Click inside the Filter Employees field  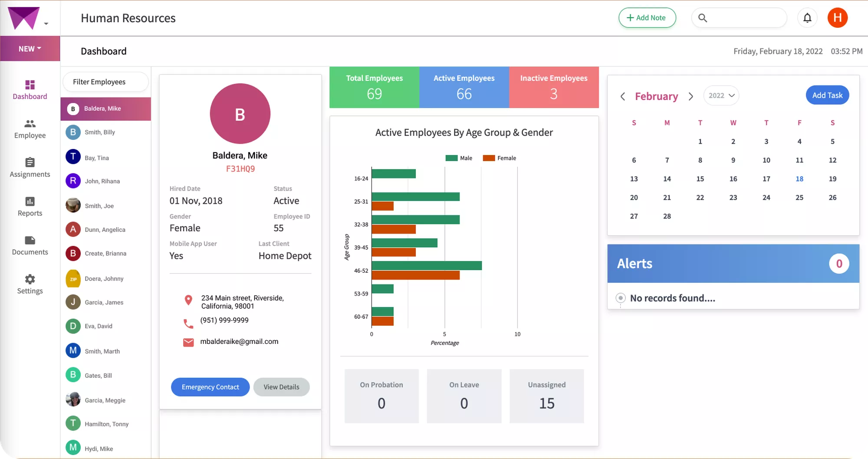click(x=105, y=82)
